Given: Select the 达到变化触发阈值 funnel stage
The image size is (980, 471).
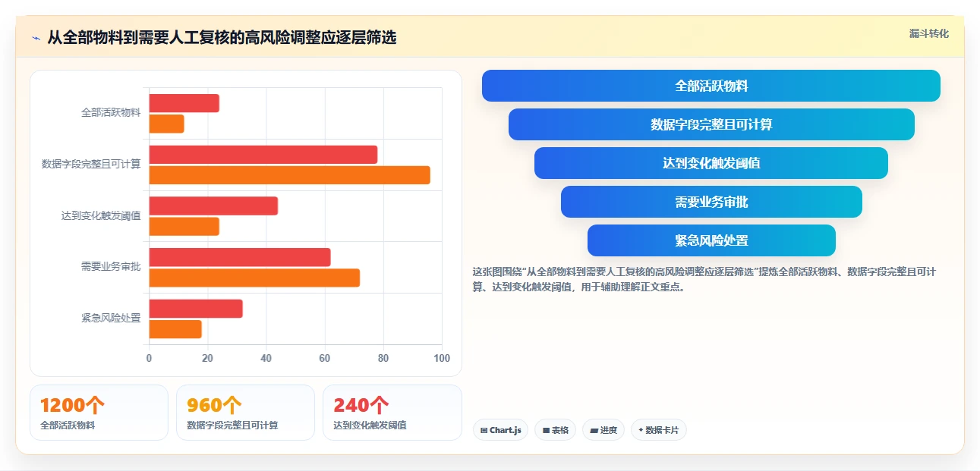Looking at the screenshot, I should (711, 163).
